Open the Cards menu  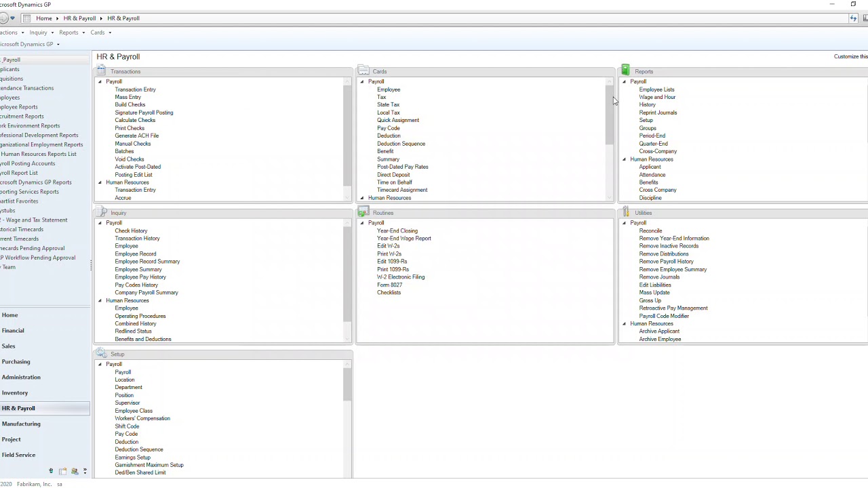click(100, 33)
